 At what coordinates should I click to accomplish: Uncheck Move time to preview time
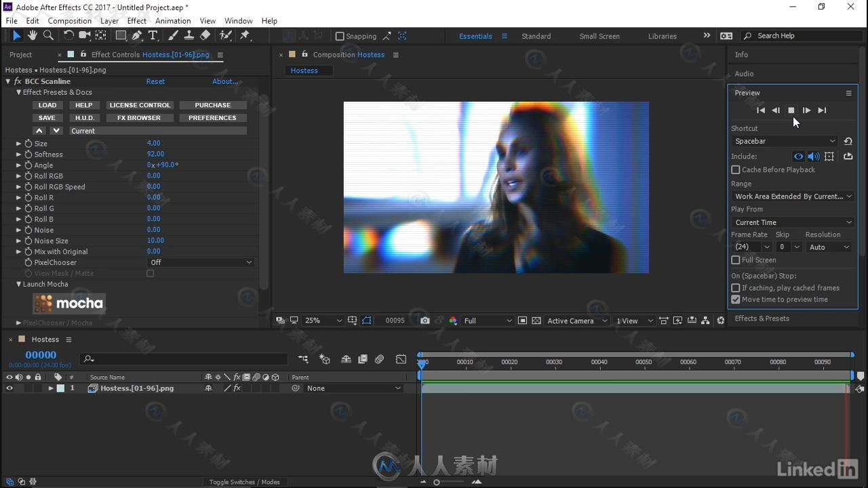pos(736,299)
